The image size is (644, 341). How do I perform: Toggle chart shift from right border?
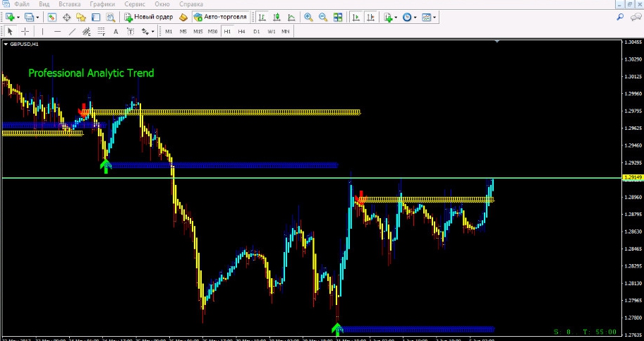coord(371,17)
